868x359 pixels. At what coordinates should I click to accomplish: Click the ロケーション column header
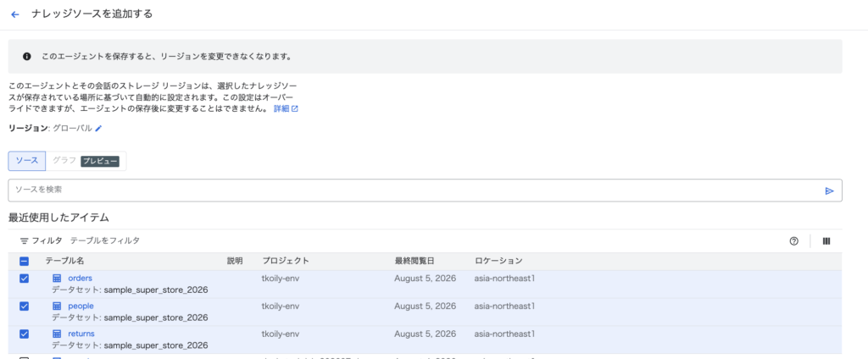498,261
